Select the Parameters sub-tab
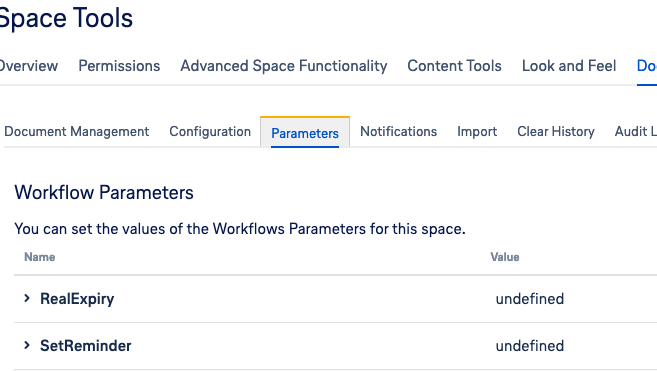This screenshot has height=371, width=657. tap(305, 133)
